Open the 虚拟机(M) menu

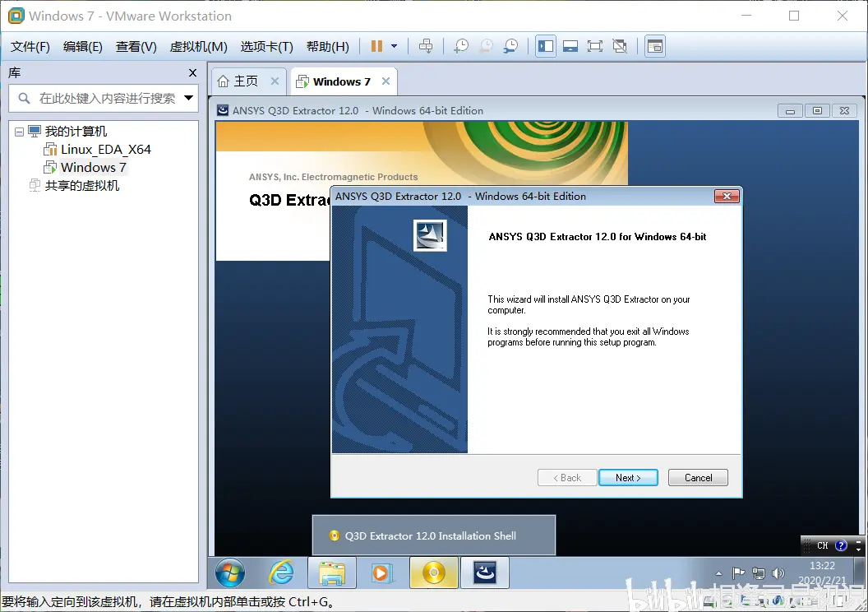coord(198,47)
